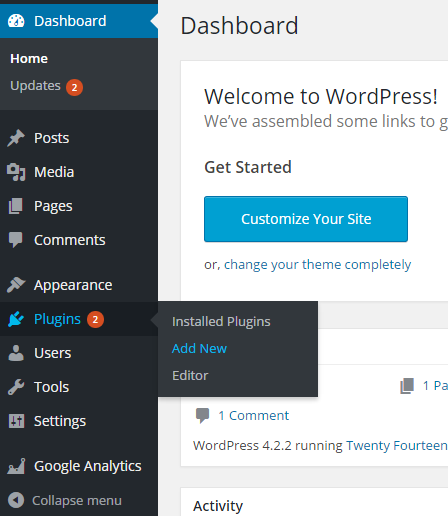This screenshot has width=448, height=516.
Task: Select Add New in Plugins submenu
Action: coord(199,349)
